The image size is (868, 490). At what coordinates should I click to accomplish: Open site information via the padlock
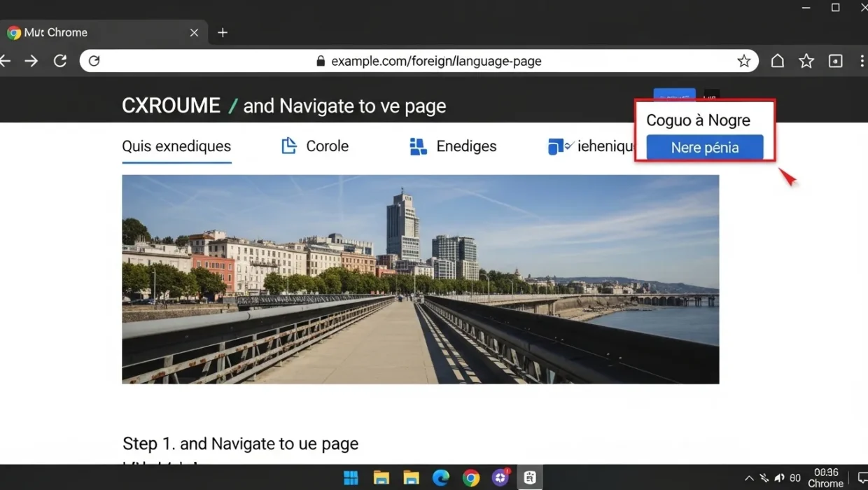(x=319, y=61)
